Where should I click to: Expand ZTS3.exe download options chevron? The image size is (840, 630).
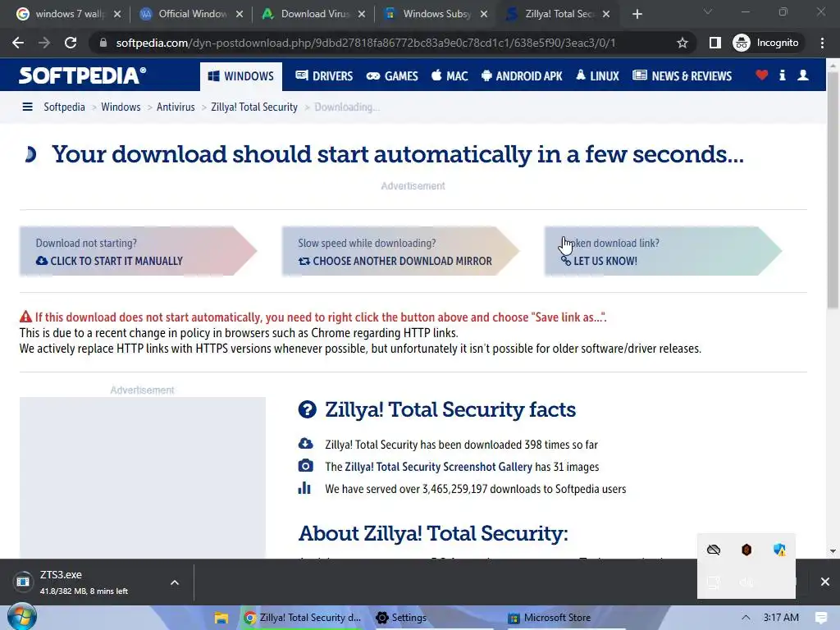[175, 582]
